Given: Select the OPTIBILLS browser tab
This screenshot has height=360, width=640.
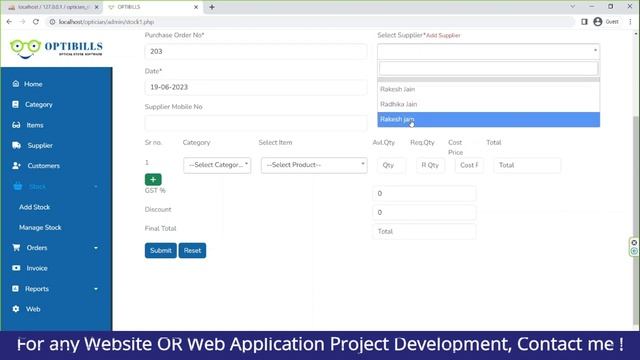Looking at the screenshot, I should click(x=152, y=7).
